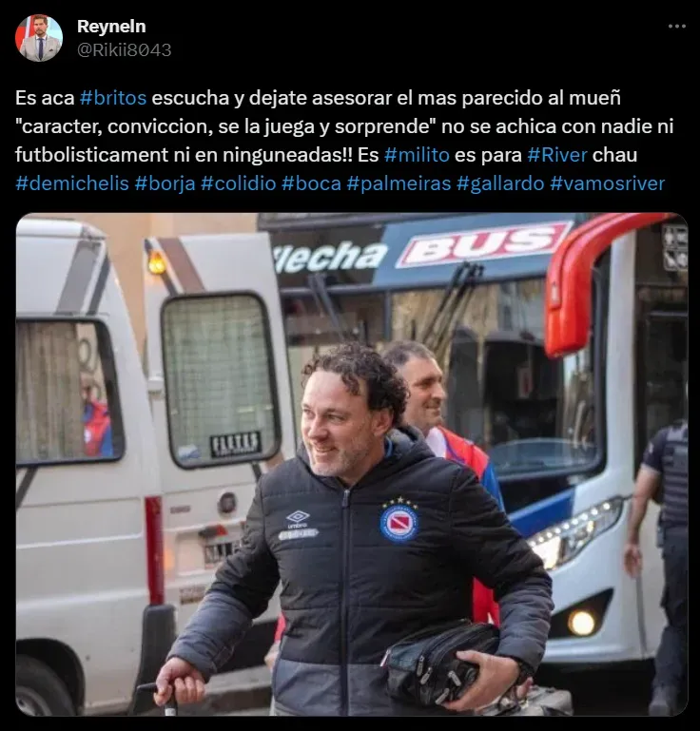This screenshot has width=700, height=731.
Task: Click the Umbro logo on the jacket
Action: point(299,517)
